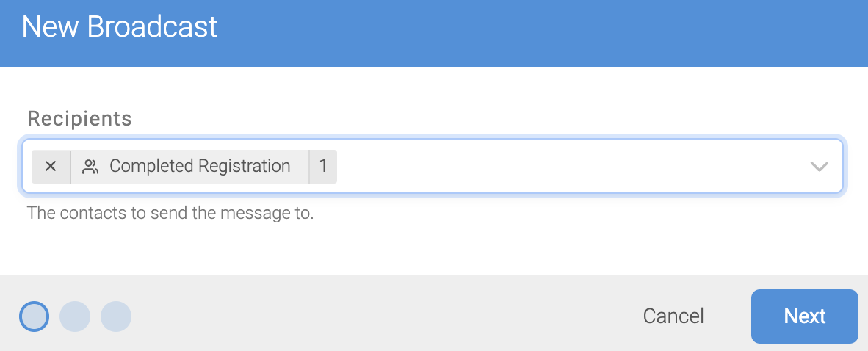868x351 pixels.
Task: Click the Recipients field label
Action: coord(80,118)
